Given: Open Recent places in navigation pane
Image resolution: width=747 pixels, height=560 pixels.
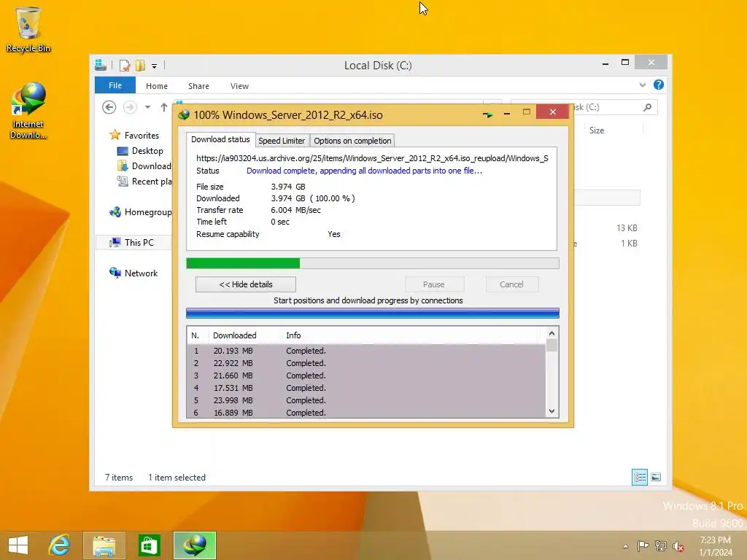Looking at the screenshot, I should 144,182.
